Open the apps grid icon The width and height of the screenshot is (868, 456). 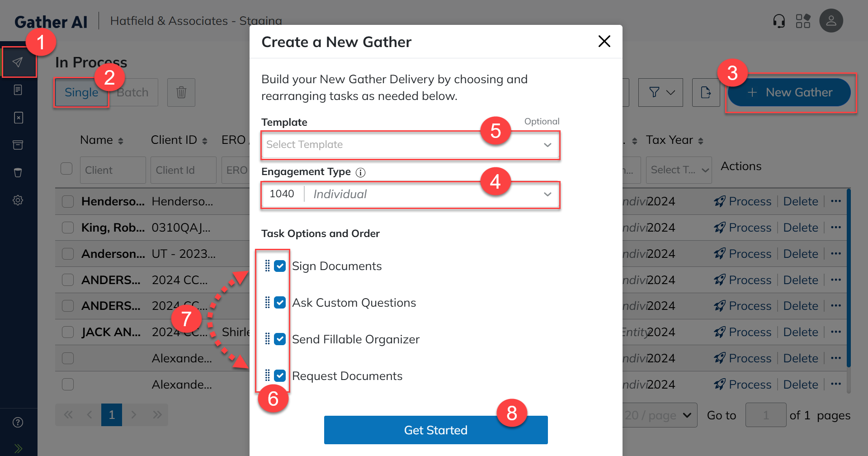[803, 21]
